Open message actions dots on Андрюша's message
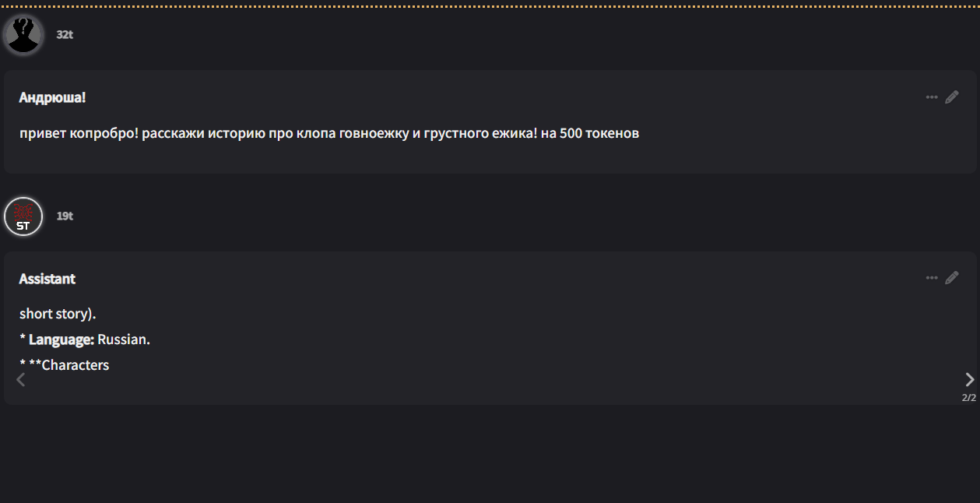 932,97
